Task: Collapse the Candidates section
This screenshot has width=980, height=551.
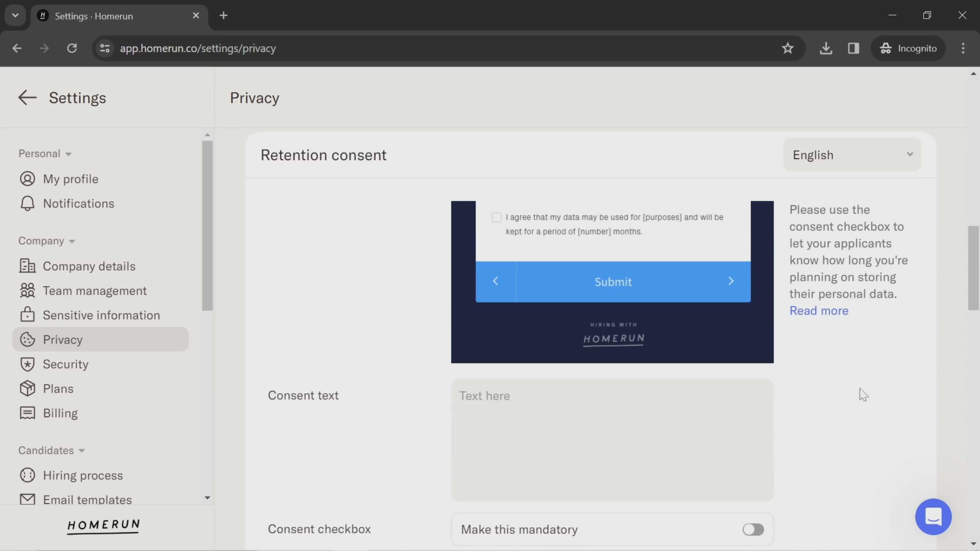Action: coord(52,450)
